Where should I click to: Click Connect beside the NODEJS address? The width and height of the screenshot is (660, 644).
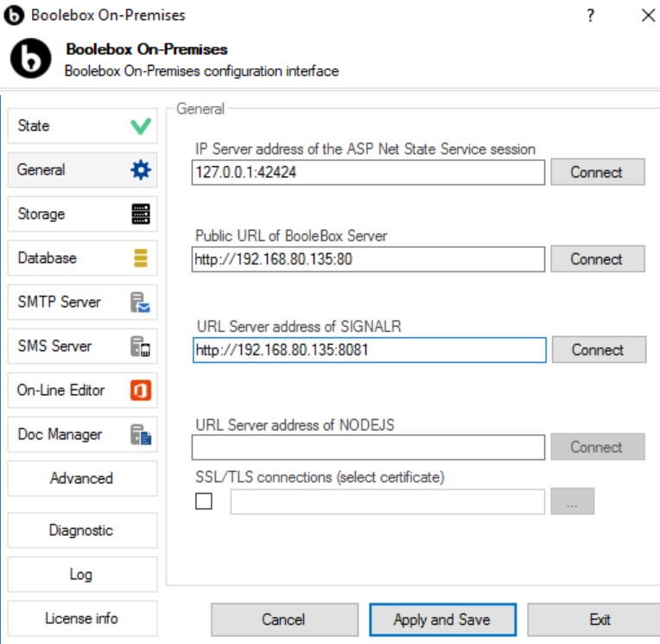(598, 447)
